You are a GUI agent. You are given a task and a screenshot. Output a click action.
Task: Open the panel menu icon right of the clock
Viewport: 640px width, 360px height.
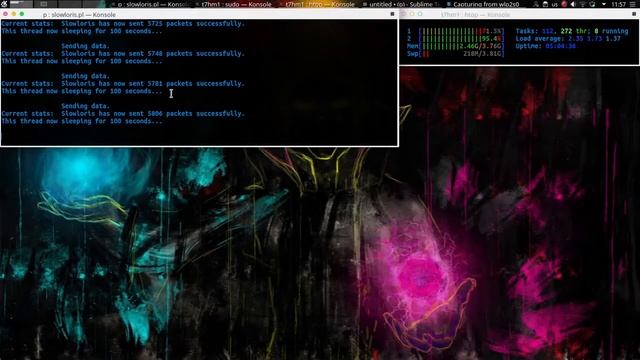pyautogui.click(x=634, y=4)
